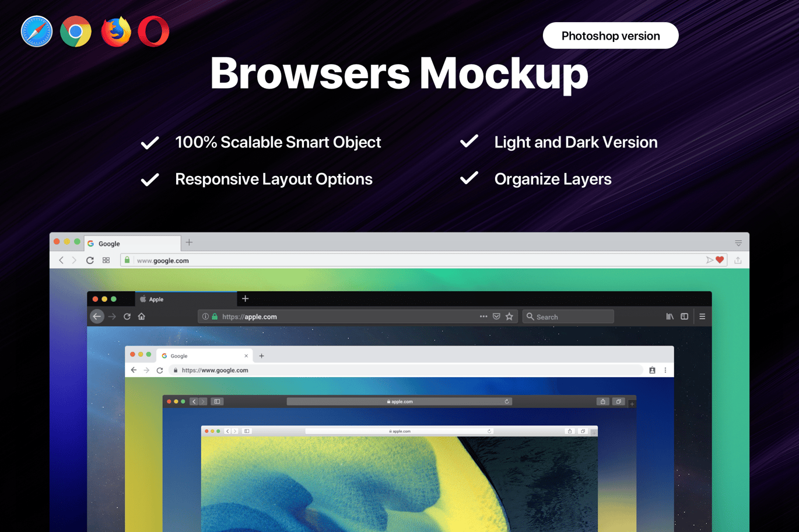Screen dimensions: 799x532
Task: Click the share icon in Opera toolbar
Action: point(738,260)
